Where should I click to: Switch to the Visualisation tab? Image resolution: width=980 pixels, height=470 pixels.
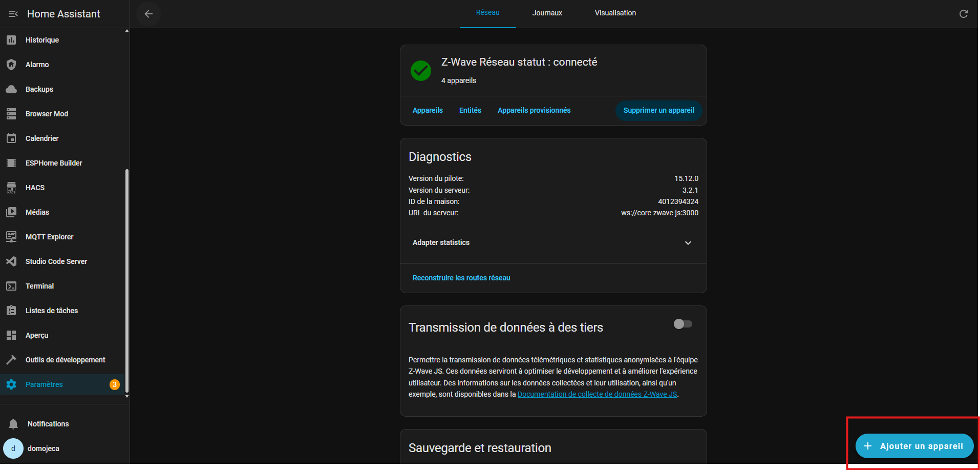click(615, 13)
